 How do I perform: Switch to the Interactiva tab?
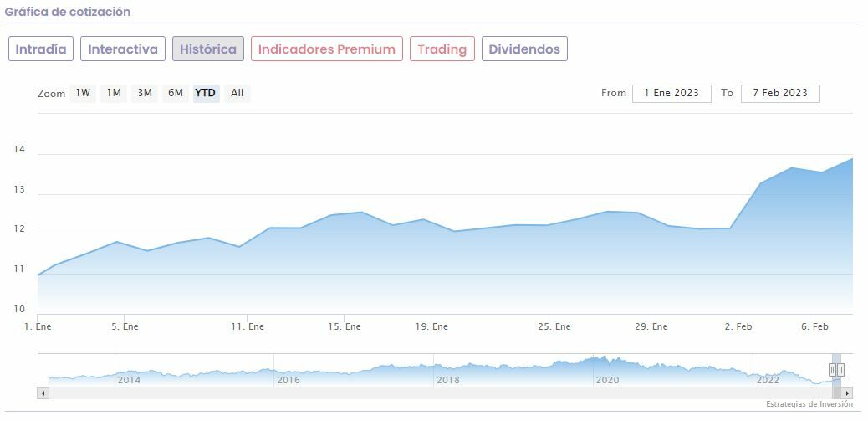(x=123, y=49)
